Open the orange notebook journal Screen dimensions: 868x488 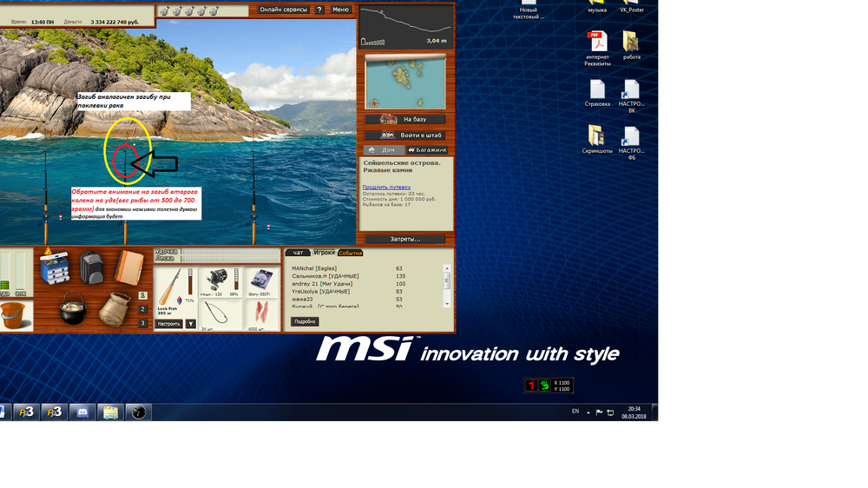130,267
